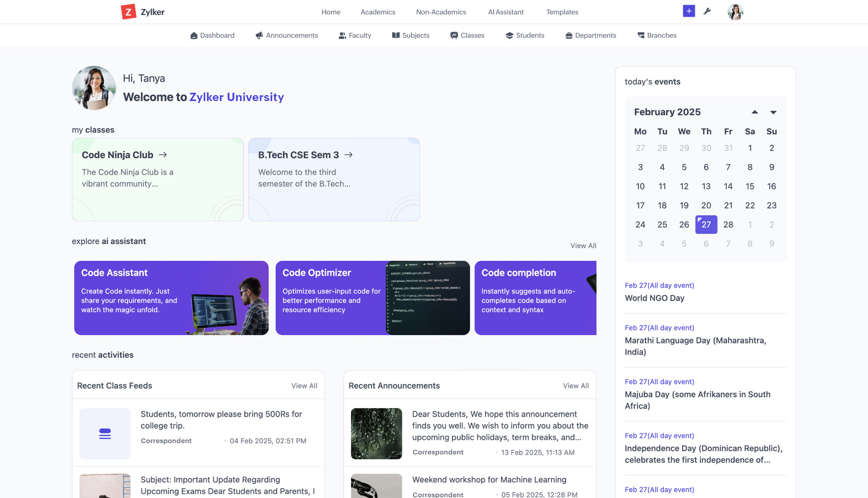Switch to the Faculty tab
The width and height of the screenshot is (868, 498).
[x=354, y=35]
